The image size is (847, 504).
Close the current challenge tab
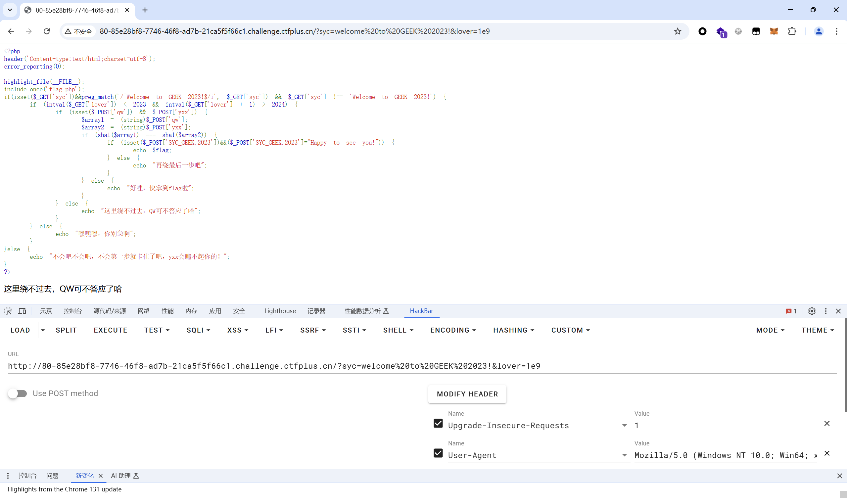pos(127,10)
